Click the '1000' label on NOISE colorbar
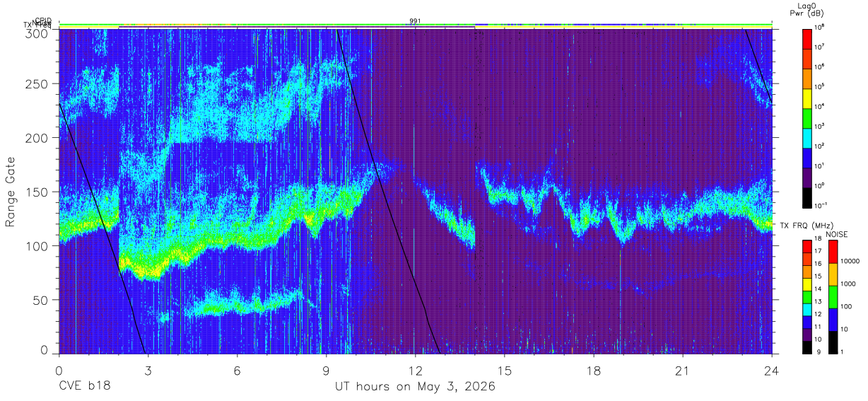868x401 pixels. (x=847, y=284)
